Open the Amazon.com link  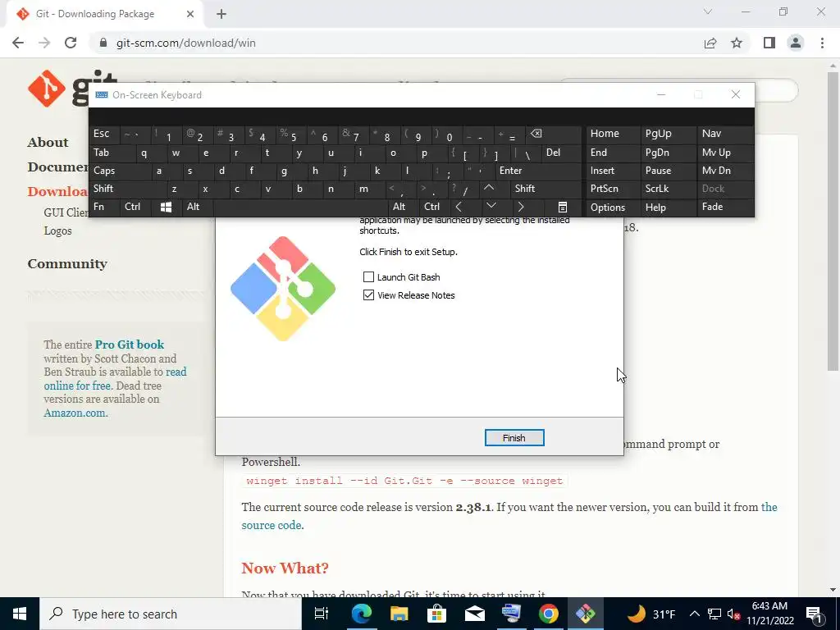[x=75, y=413]
